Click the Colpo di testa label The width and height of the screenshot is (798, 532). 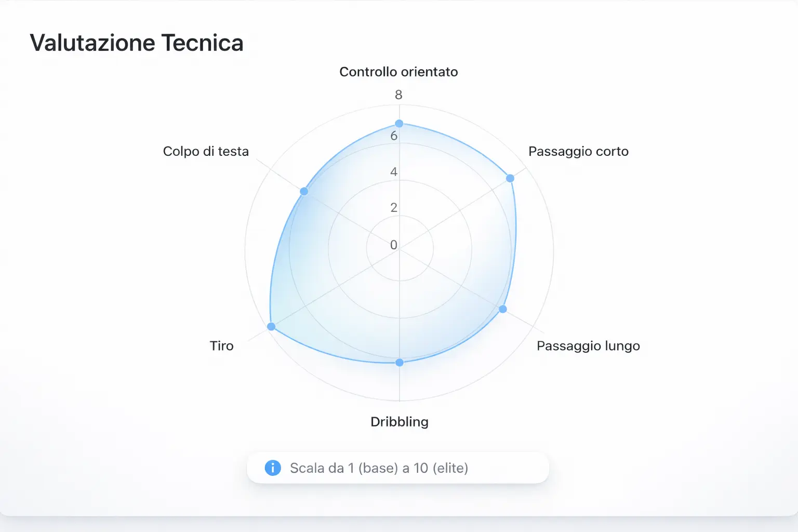point(206,151)
